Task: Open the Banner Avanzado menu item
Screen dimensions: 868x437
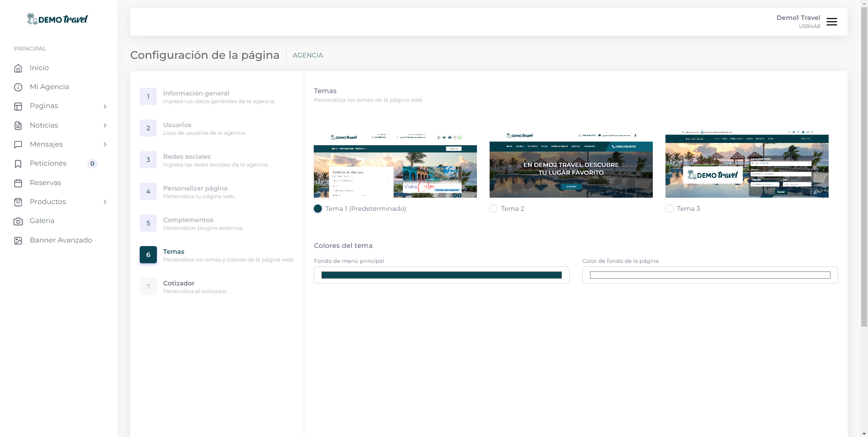Action: coord(61,240)
